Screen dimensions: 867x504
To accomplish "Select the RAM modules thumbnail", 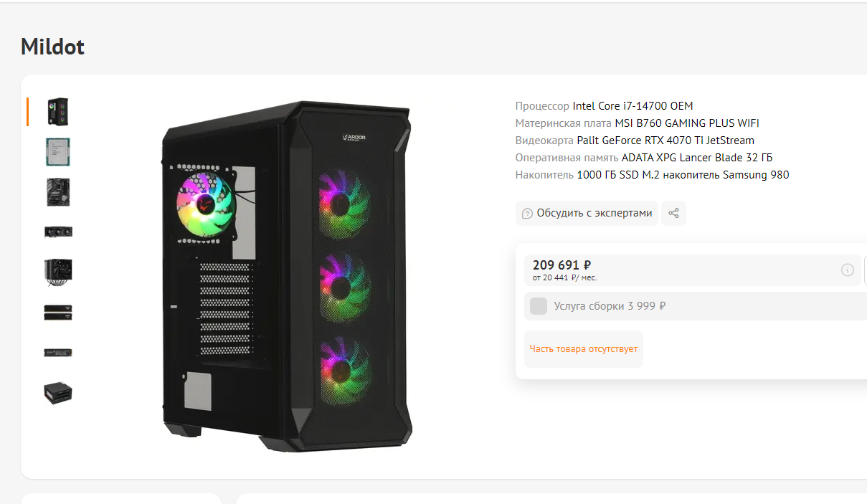I will tap(58, 313).
